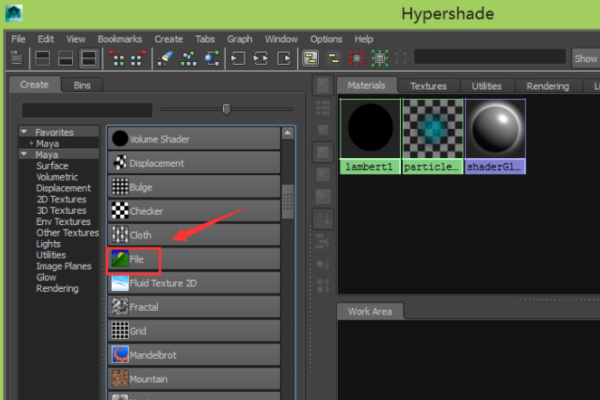Screen dimensions: 600x400
Task: Select the Other Textures category
Action: click(x=67, y=232)
